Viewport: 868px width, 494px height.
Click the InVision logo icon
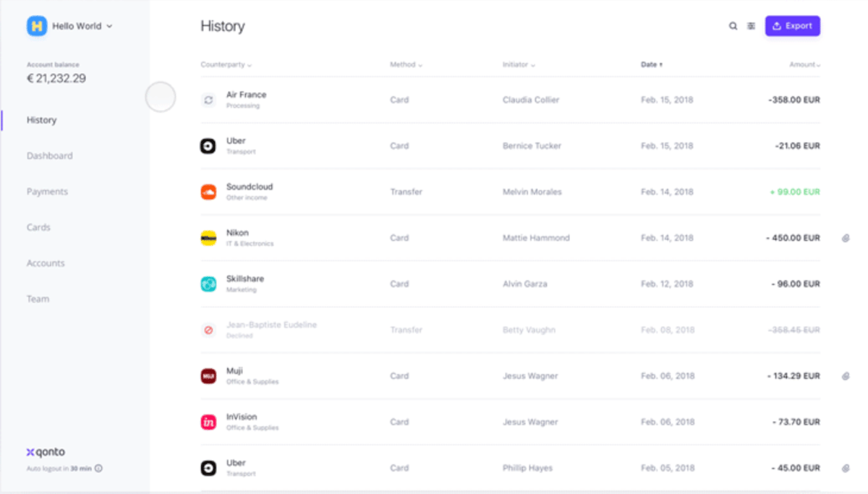click(208, 422)
